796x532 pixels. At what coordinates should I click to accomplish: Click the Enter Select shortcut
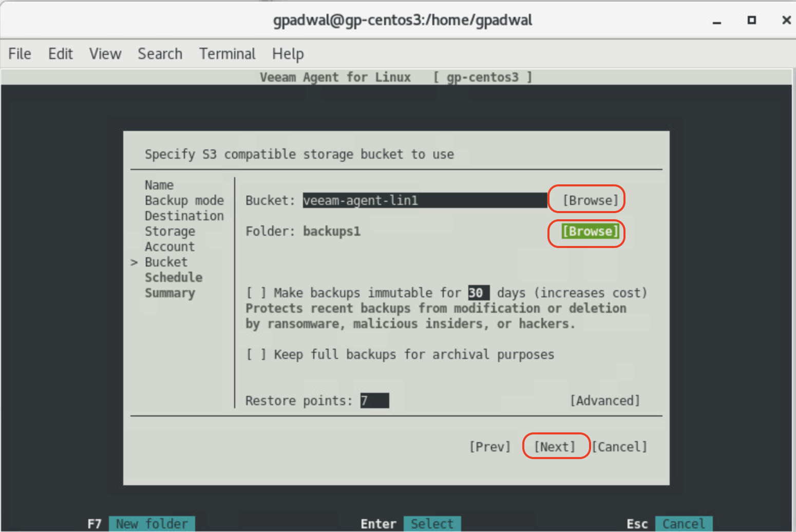pos(410,524)
